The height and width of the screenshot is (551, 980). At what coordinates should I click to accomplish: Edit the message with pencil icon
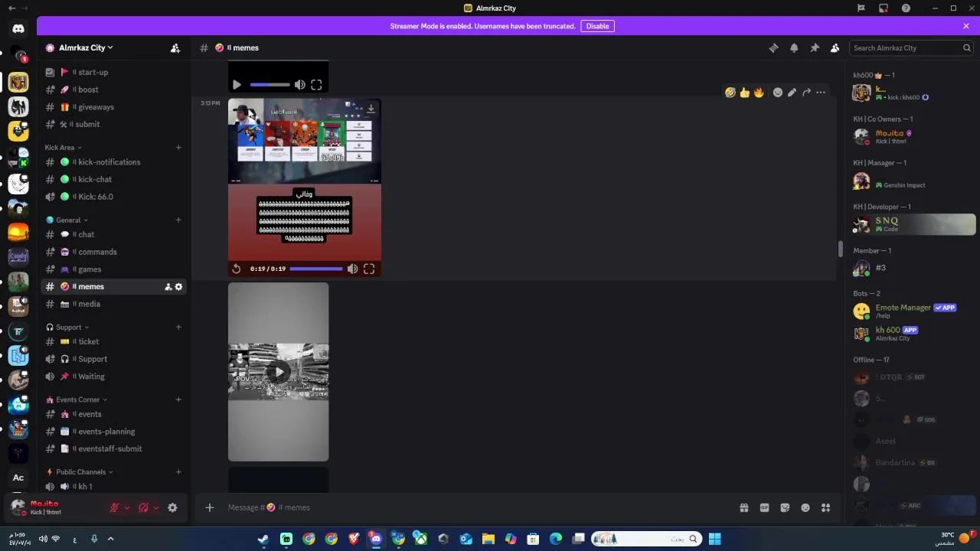click(x=792, y=93)
